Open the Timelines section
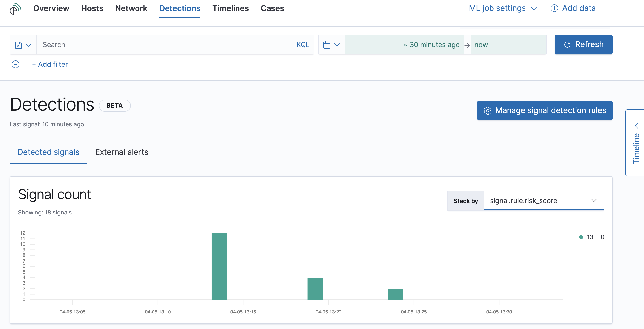The height and width of the screenshot is (329, 644). tap(230, 8)
